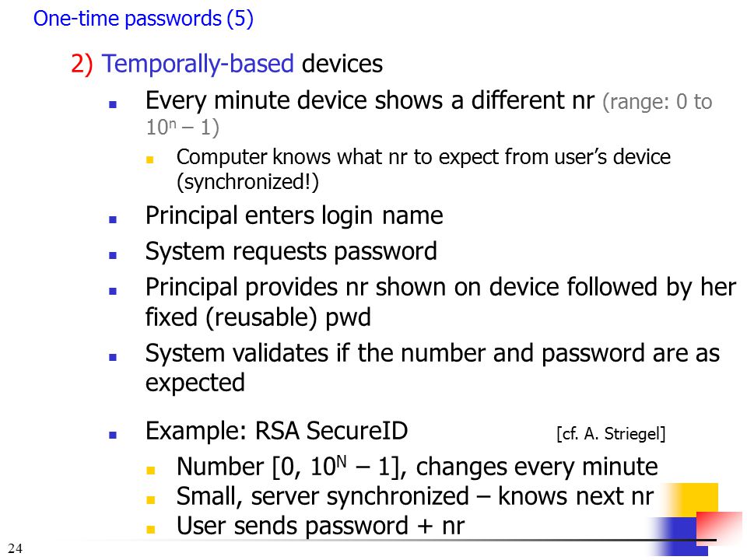Click the gray '(range: 0 to' note
This screenshot has width=747, height=560.
point(657,102)
